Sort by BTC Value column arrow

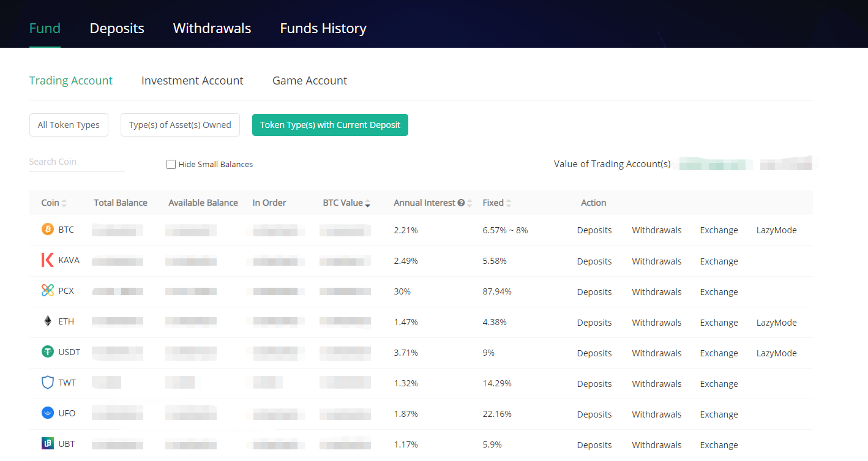[367, 203]
